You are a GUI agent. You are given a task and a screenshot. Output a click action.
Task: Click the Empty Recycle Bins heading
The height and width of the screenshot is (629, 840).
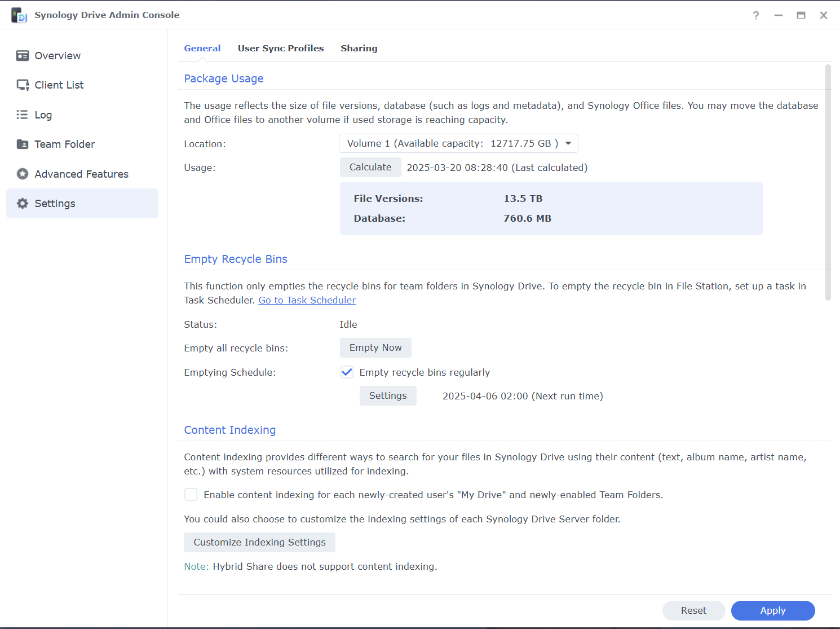[236, 259]
